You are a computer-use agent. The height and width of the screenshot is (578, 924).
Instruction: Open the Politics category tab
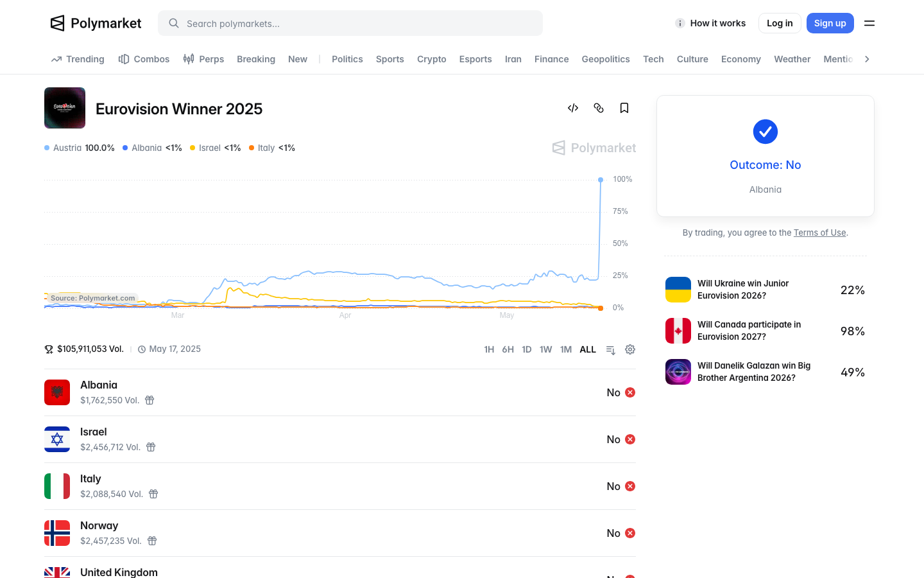tap(347, 59)
